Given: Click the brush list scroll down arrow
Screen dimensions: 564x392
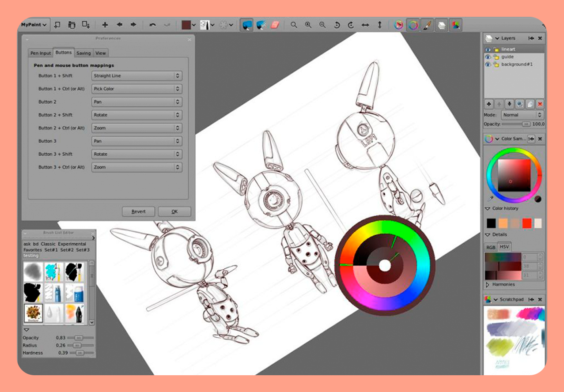Looking at the screenshot, I should pyautogui.click(x=92, y=323).
